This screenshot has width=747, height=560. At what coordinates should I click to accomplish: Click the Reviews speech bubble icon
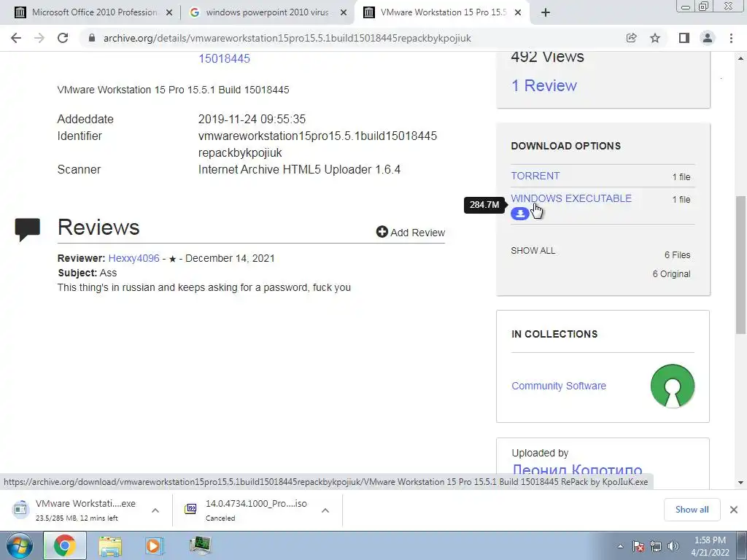pos(28,230)
